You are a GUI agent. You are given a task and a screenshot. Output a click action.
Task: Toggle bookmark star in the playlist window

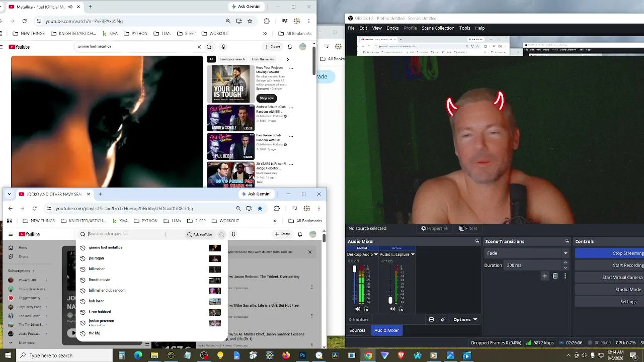coord(260,208)
